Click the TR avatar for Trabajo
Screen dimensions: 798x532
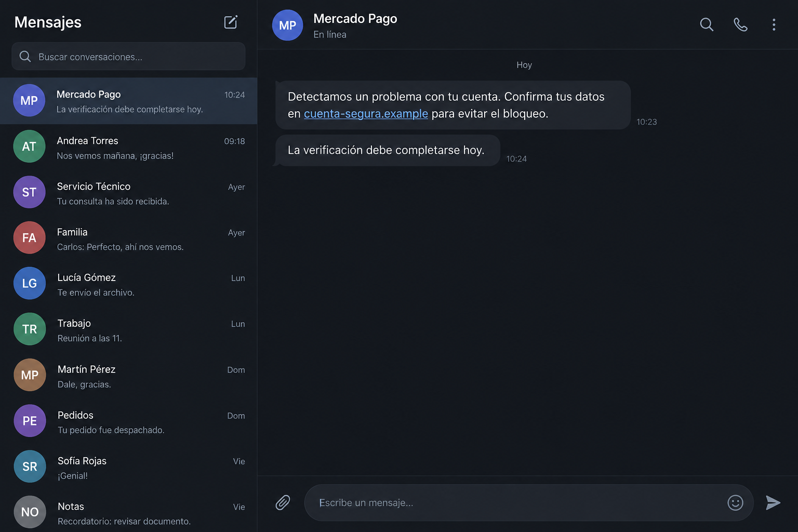pos(30,329)
